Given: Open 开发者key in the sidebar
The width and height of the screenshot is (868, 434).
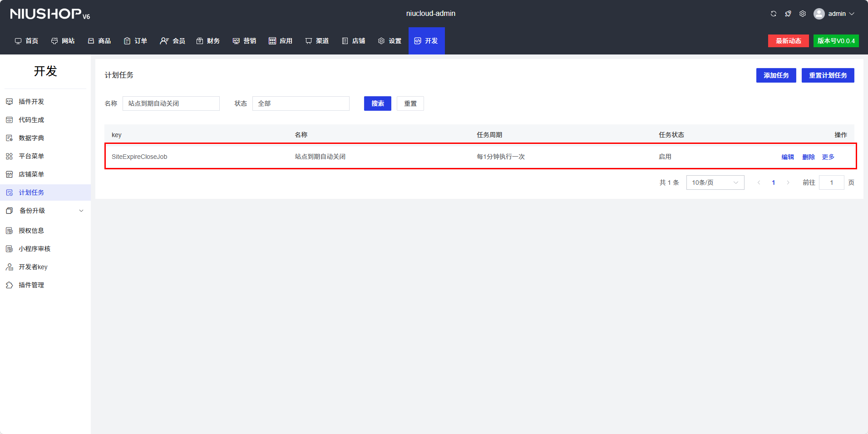Looking at the screenshot, I should click(x=33, y=267).
